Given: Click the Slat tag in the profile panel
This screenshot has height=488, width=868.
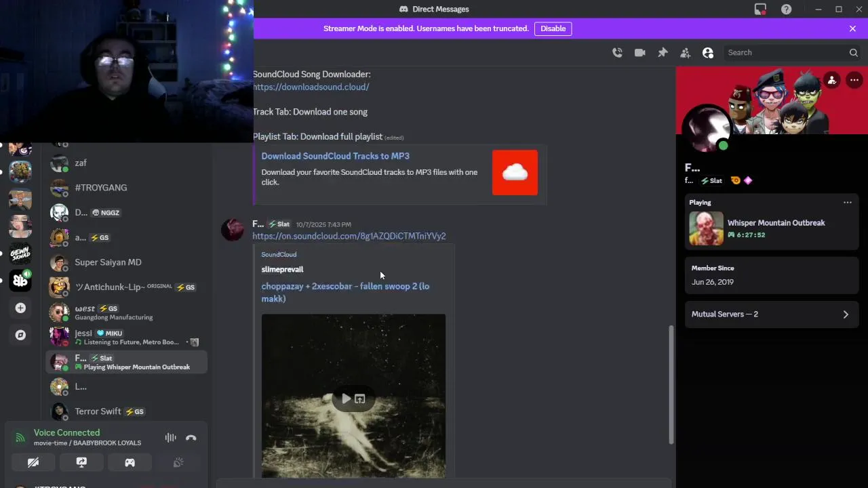Looking at the screenshot, I should [x=712, y=181].
